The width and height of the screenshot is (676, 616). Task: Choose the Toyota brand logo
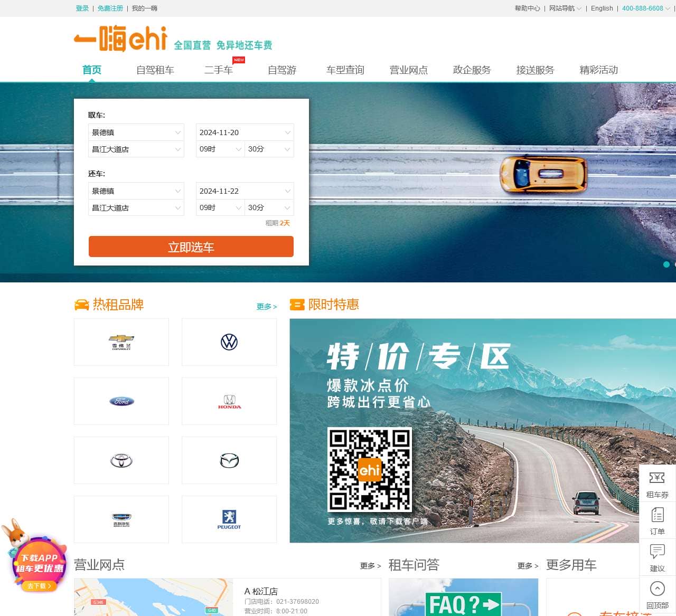pyautogui.click(x=121, y=460)
